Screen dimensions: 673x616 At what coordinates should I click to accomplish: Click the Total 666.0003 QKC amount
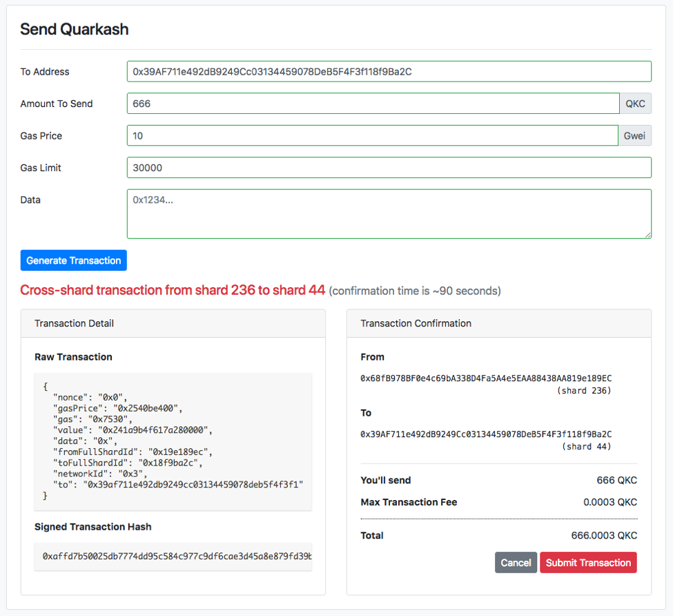coord(604,536)
